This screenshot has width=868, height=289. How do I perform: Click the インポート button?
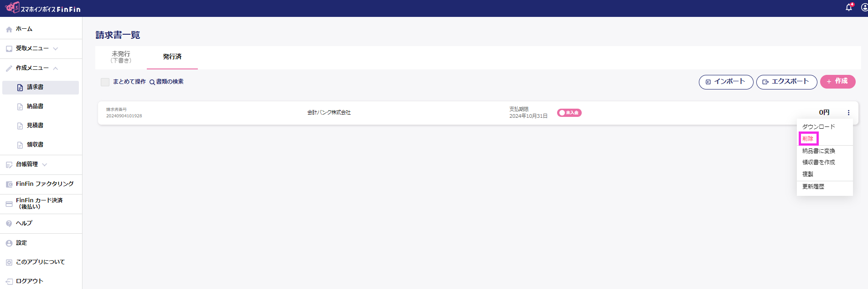[x=726, y=82]
